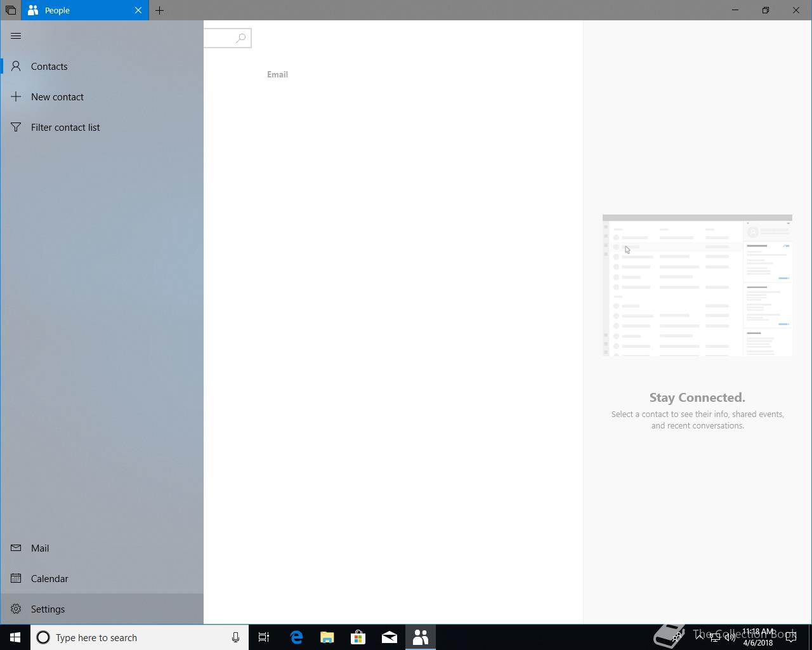The height and width of the screenshot is (650, 812).
Task: Open Calendar from the sidebar
Action: (102, 578)
